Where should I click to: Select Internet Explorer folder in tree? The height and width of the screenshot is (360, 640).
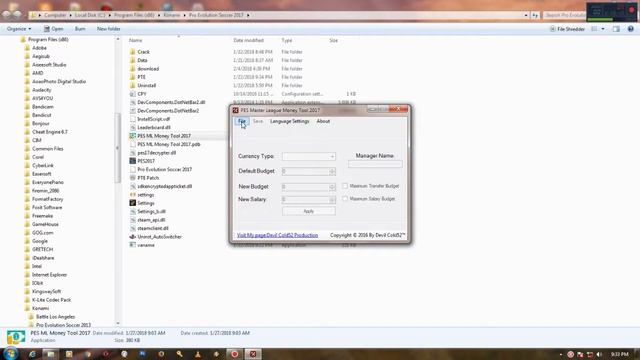point(49,275)
